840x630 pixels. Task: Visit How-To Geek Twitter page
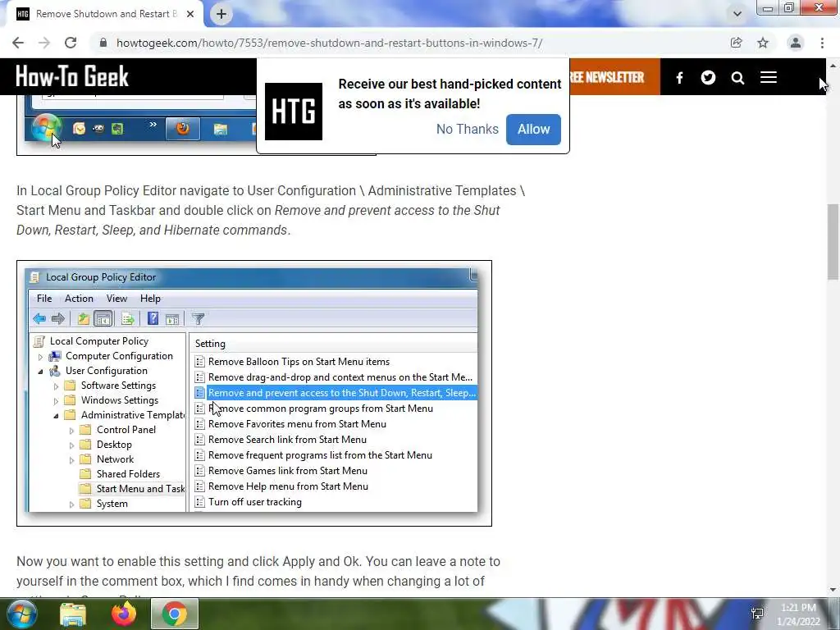708,78
